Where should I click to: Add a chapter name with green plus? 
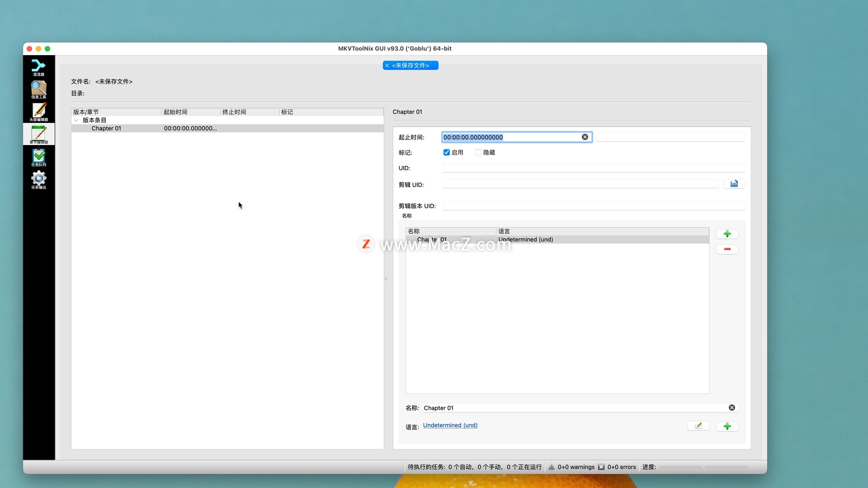727,234
